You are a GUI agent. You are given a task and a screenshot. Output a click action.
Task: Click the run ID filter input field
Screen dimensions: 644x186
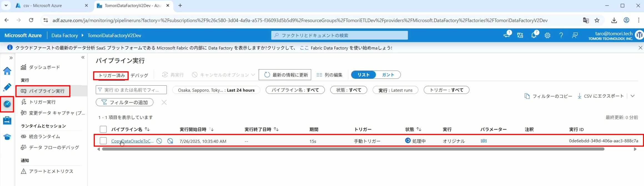(x=132, y=90)
